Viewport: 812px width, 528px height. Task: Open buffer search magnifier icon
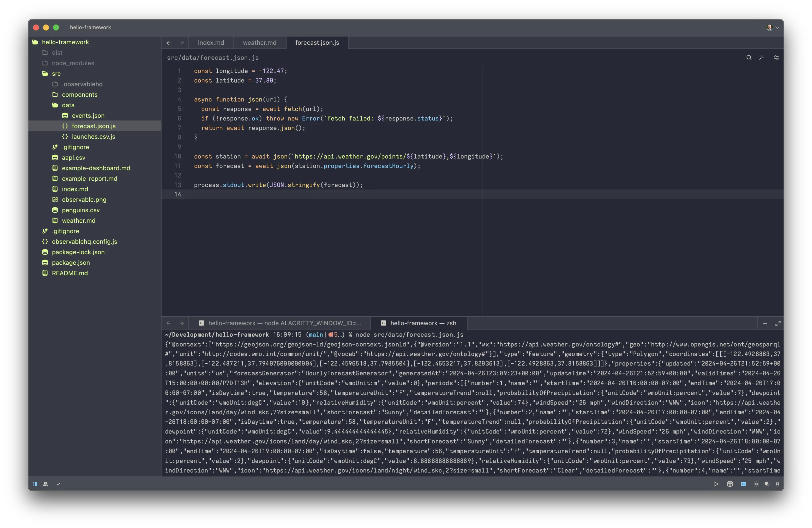point(748,58)
